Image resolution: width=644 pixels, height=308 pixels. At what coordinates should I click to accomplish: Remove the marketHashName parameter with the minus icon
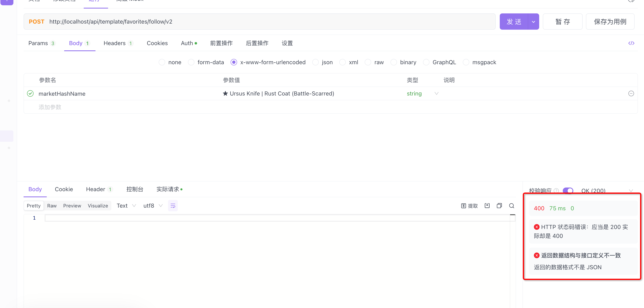pyautogui.click(x=631, y=93)
